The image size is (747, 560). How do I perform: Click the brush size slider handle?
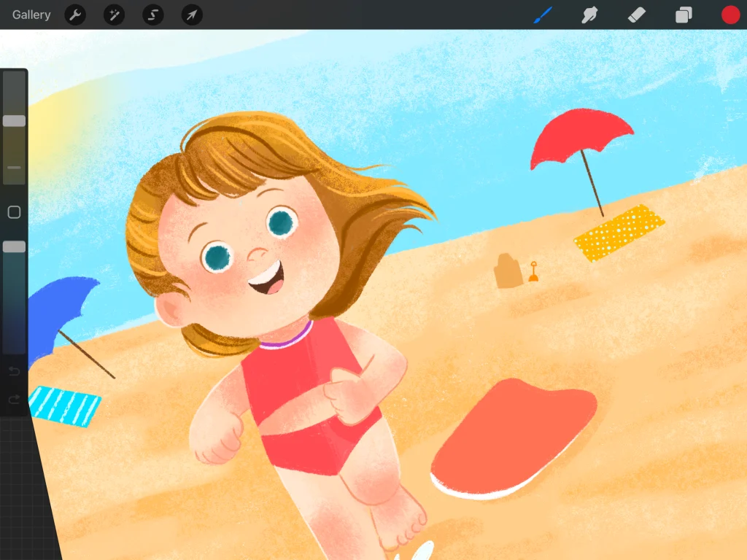click(x=14, y=121)
